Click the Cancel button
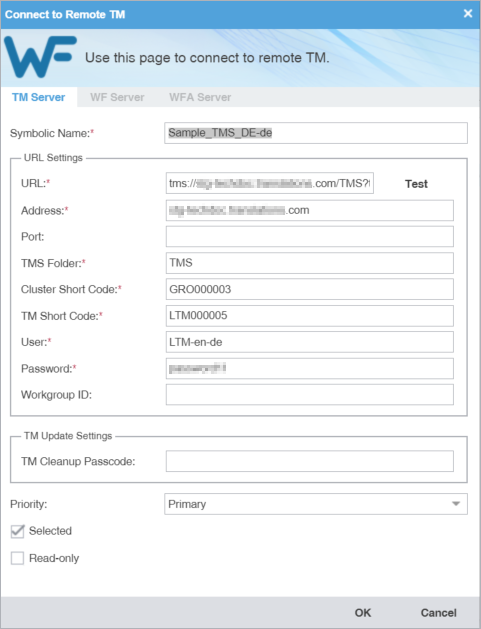 [438, 613]
